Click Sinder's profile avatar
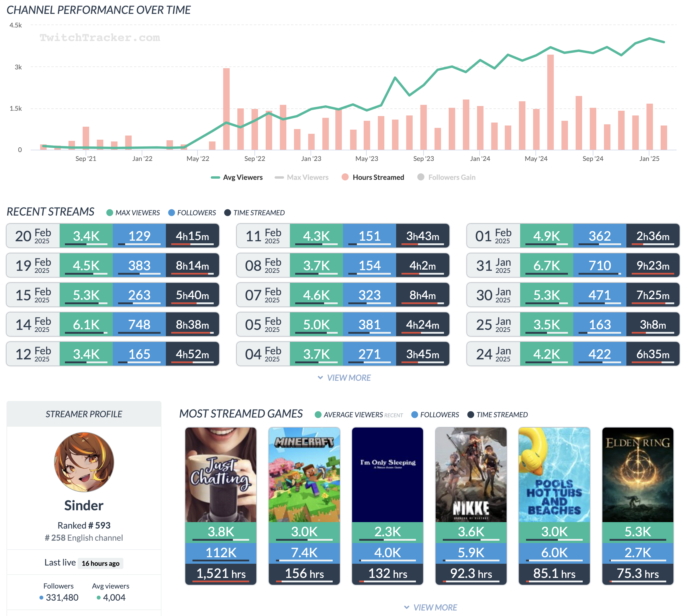Viewport: 699px width, 616px height. click(84, 462)
